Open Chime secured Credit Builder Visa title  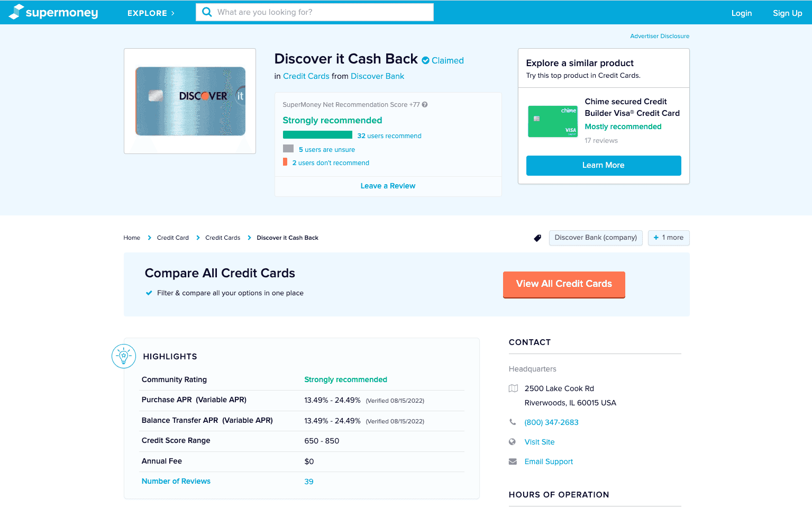click(632, 107)
